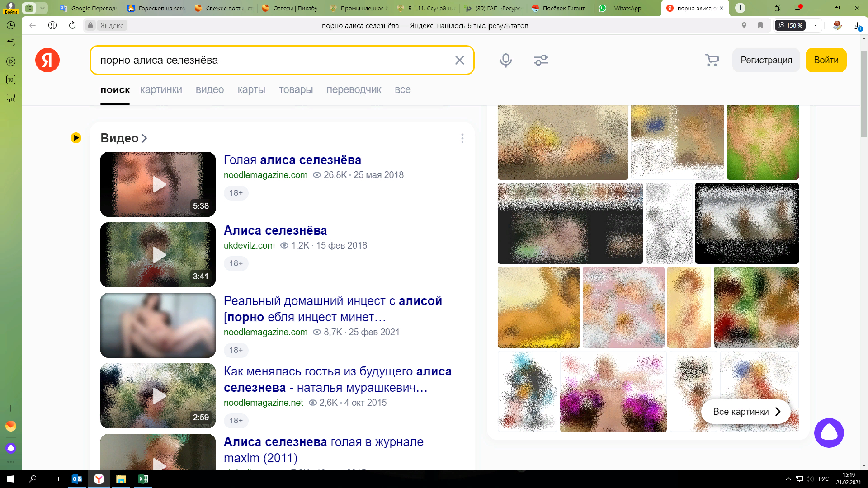Clear the search field with the X
The image size is (868, 488).
pos(459,60)
